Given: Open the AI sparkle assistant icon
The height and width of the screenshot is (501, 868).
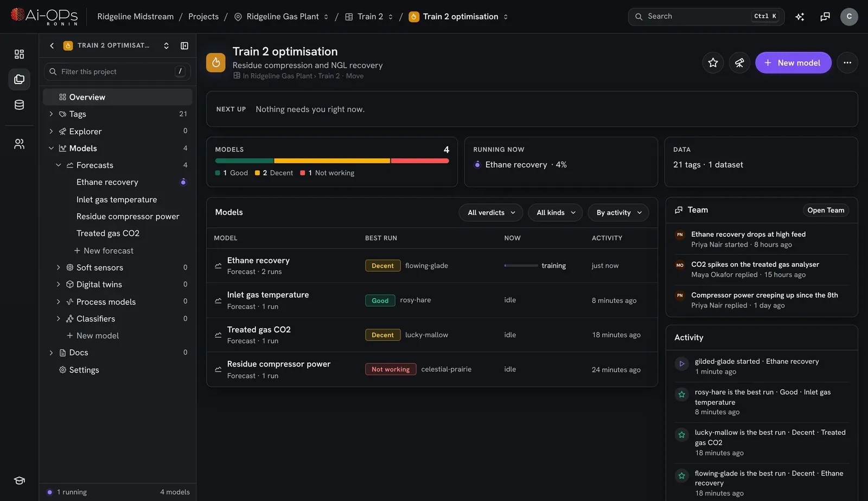Looking at the screenshot, I should point(800,17).
